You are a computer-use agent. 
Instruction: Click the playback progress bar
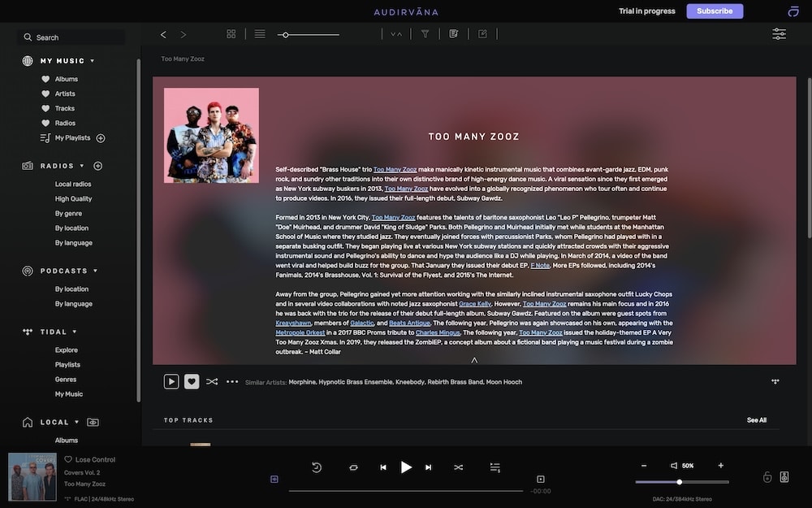[406, 490]
